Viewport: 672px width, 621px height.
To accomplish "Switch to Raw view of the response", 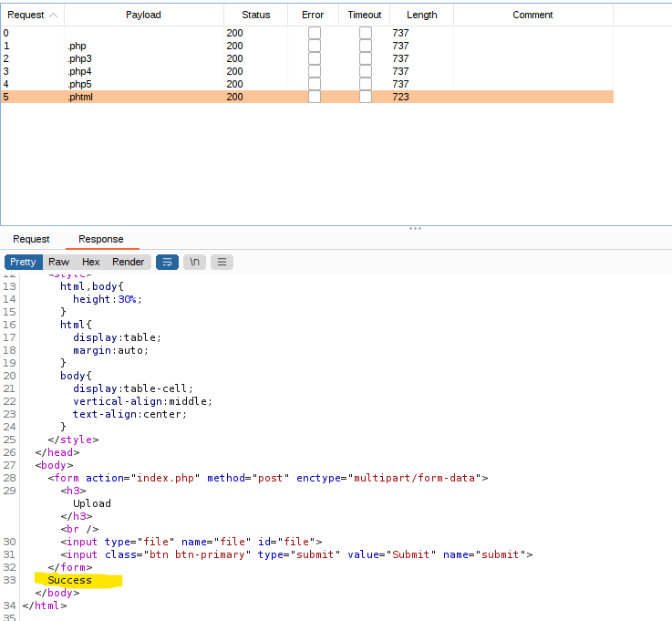I will 59,262.
